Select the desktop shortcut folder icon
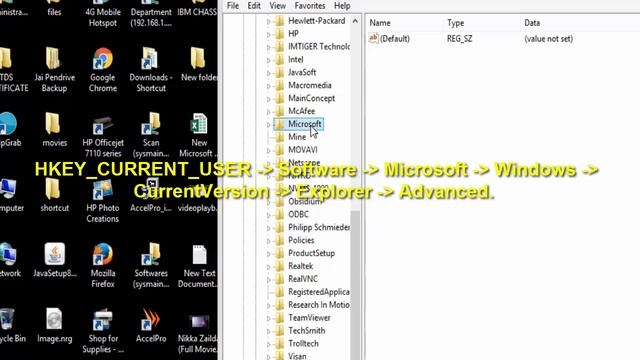 (x=54, y=189)
